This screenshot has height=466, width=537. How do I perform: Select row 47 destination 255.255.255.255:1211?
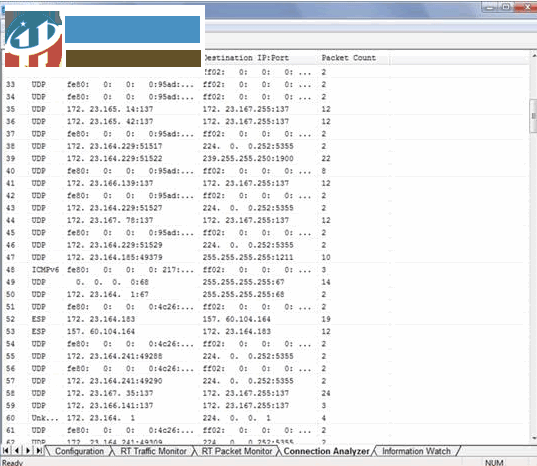(x=248, y=257)
